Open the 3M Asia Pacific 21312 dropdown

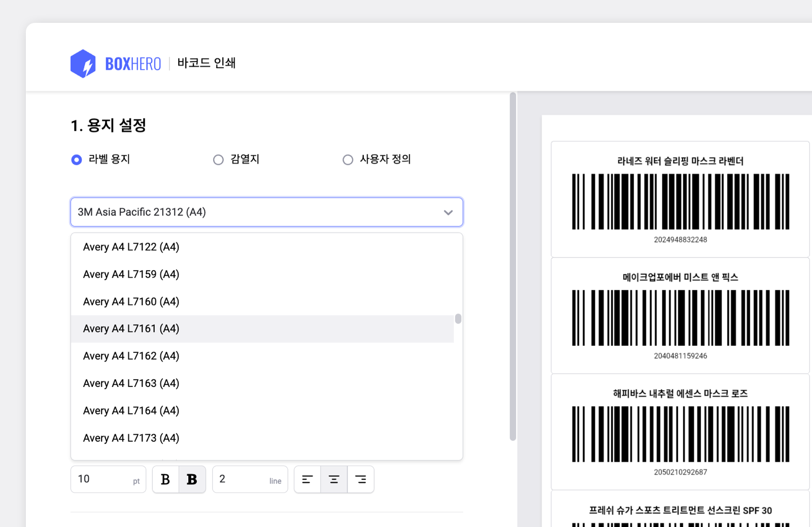click(266, 212)
